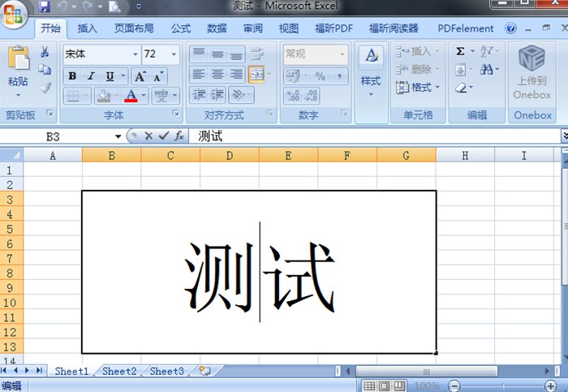Click the Find binoculars icon

(x=486, y=70)
